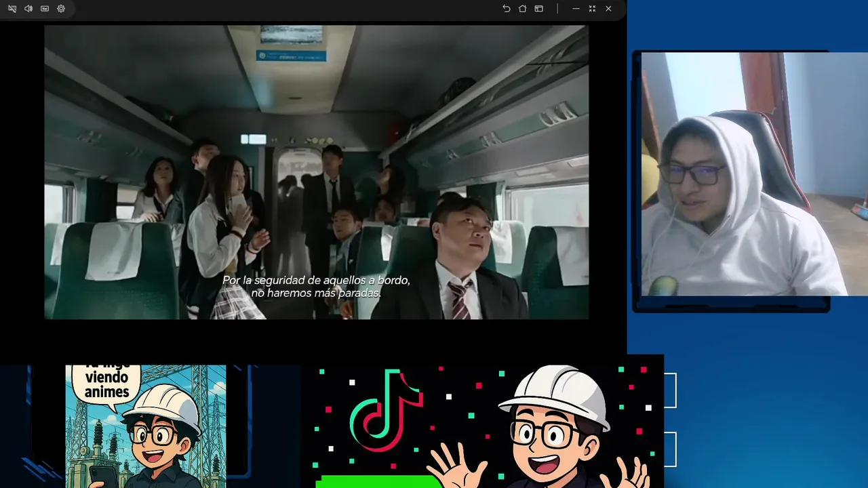Close the mirrored video window
This screenshot has width=868, height=488.
click(608, 9)
